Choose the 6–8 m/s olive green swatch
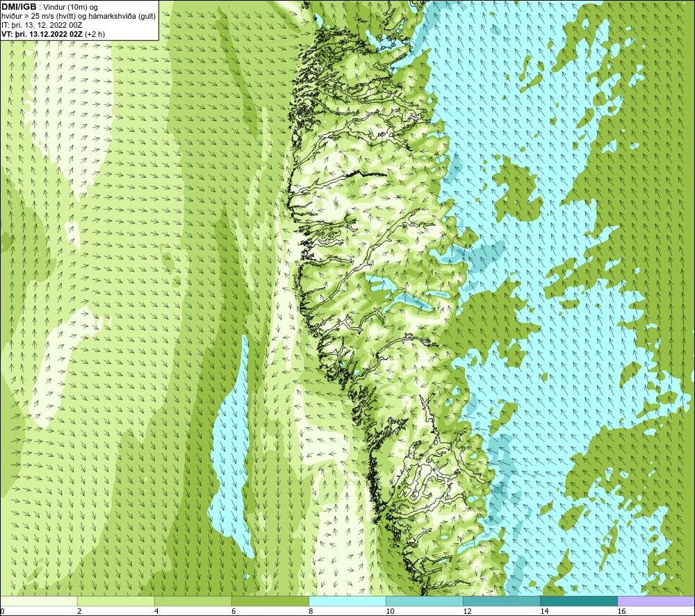 pyautogui.click(x=270, y=601)
